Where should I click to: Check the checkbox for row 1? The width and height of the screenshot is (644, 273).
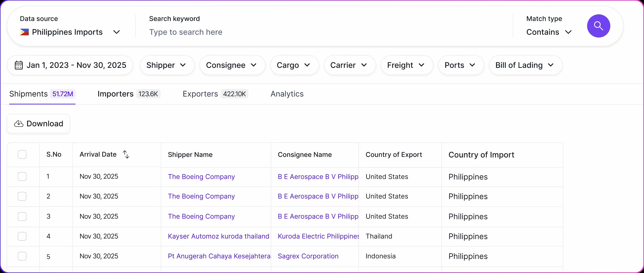coord(22,177)
